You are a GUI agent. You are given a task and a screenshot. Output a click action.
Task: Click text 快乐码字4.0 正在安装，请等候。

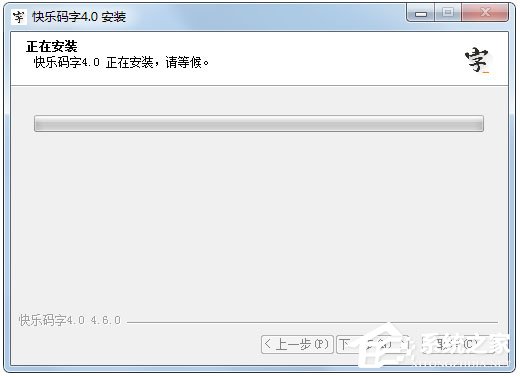point(121,62)
